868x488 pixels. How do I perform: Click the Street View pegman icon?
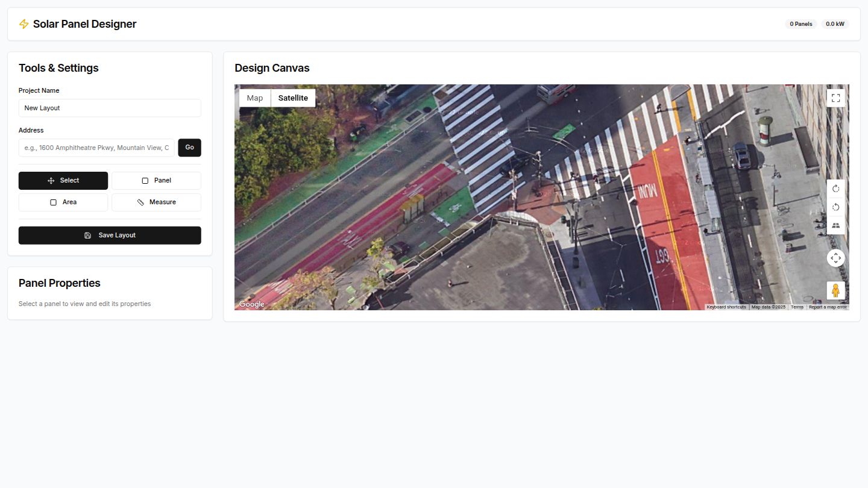(x=835, y=290)
